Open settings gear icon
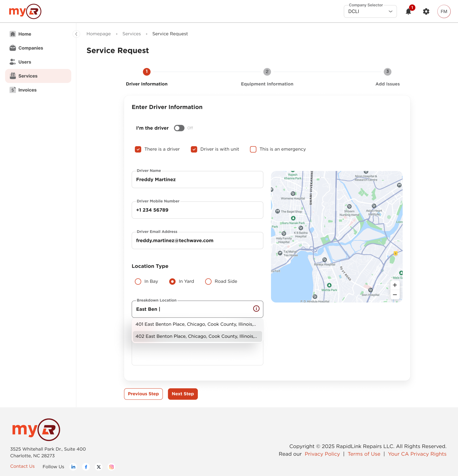 click(426, 11)
